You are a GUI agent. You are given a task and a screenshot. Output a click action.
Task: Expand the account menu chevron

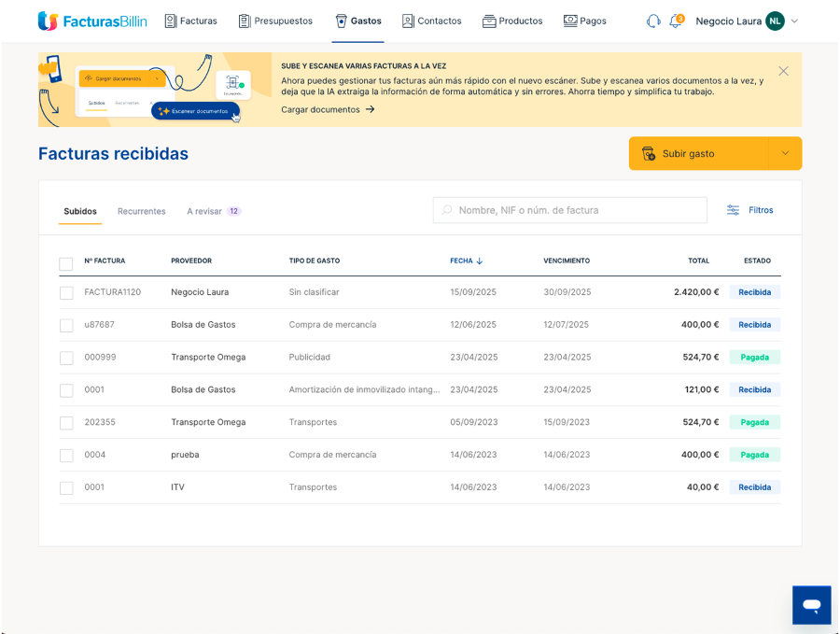pyautogui.click(x=794, y=21)
